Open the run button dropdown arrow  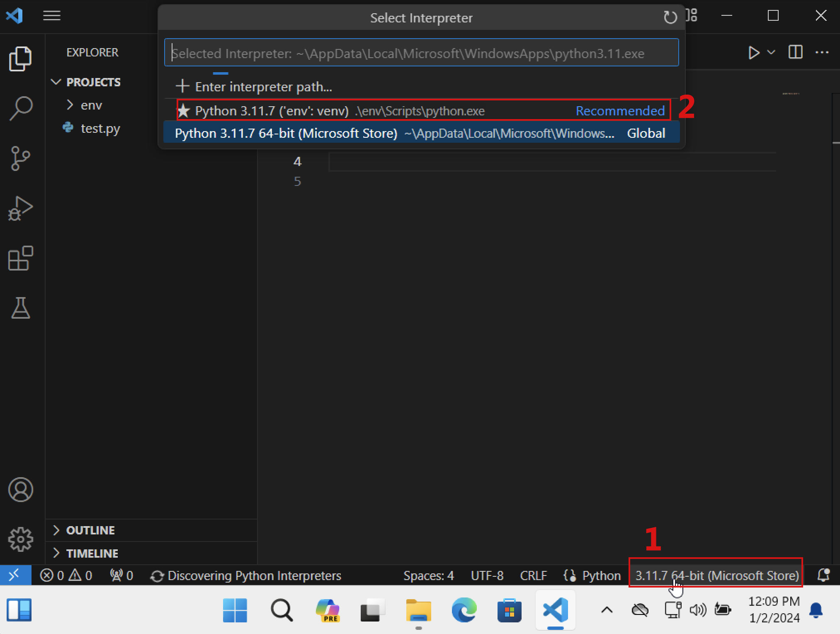771,52
